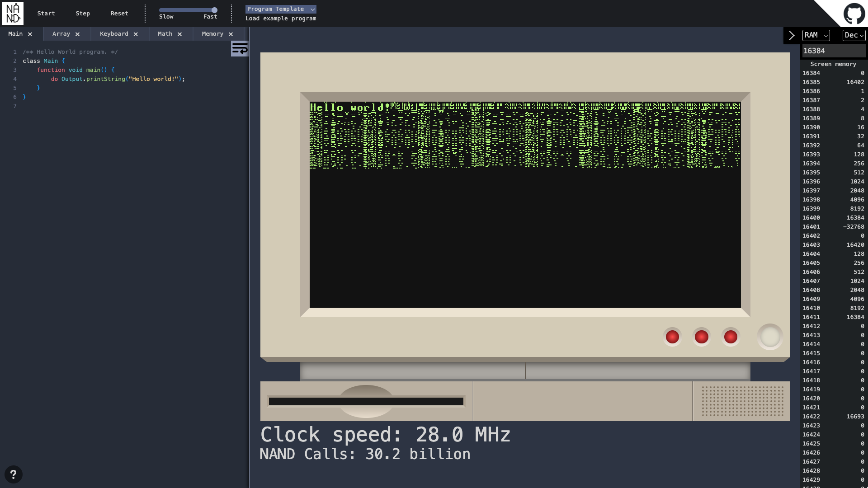Collapse the memory panel using the chevron
This screenshot has height=488, width=868.
click(792, 35)
